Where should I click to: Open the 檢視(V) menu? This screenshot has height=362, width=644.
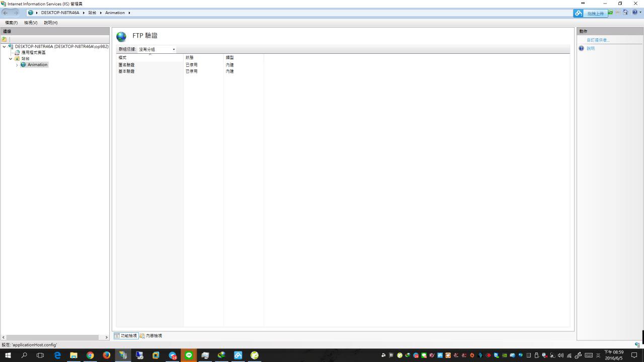tap(31, 23)
